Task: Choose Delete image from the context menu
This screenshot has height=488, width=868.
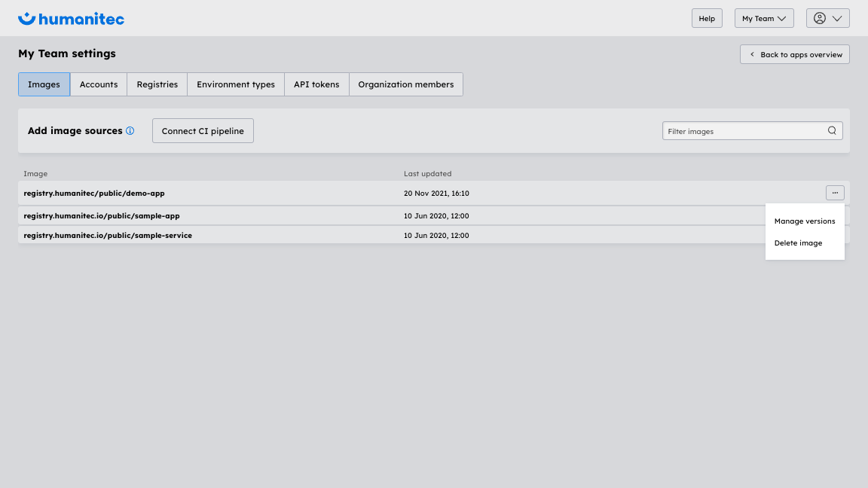Action: (798, 242)
